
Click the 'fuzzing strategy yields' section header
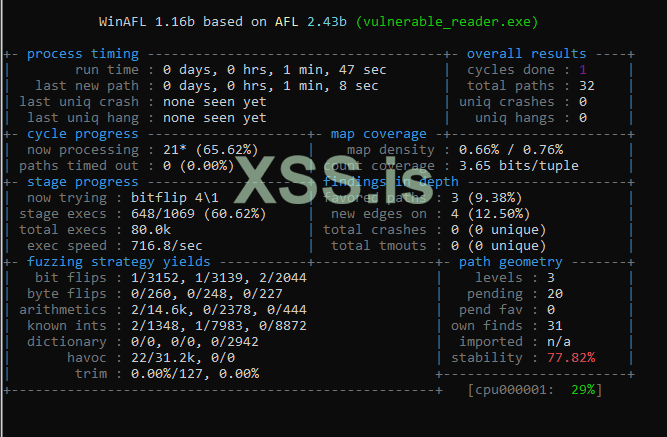click(x=119, y=262)
